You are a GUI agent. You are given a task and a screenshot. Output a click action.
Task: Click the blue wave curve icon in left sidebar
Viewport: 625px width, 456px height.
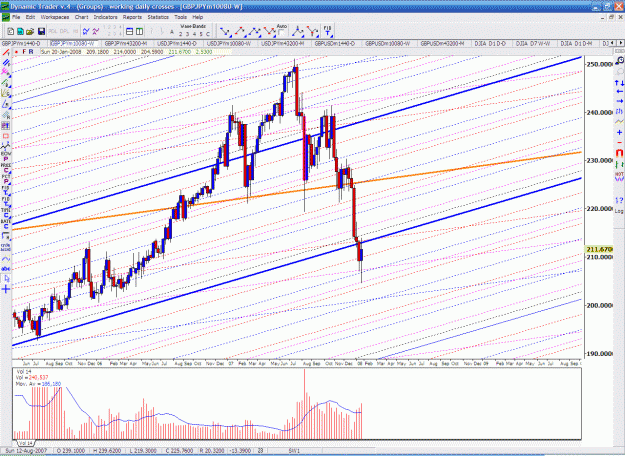pos(6,259)
